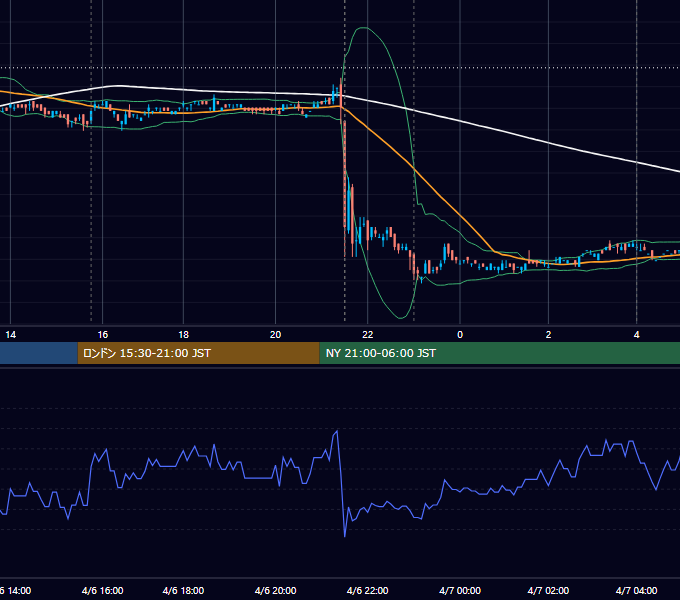Click the 4/7 00:00 date label

460,590
